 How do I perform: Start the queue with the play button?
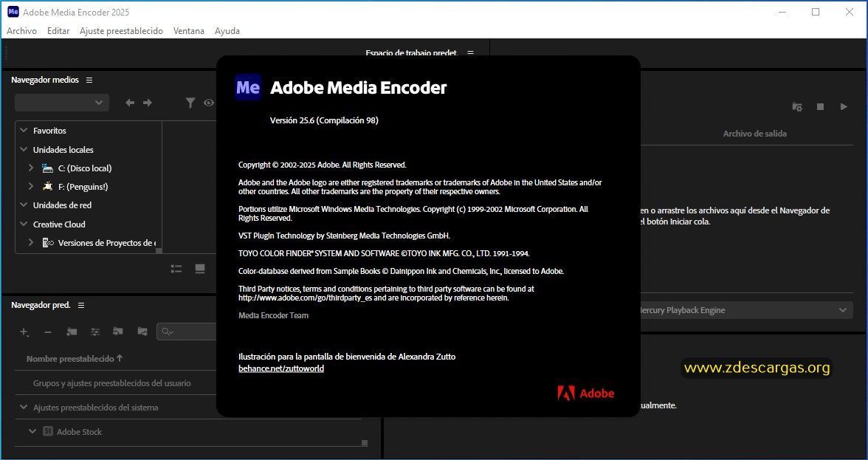(844, 107)
